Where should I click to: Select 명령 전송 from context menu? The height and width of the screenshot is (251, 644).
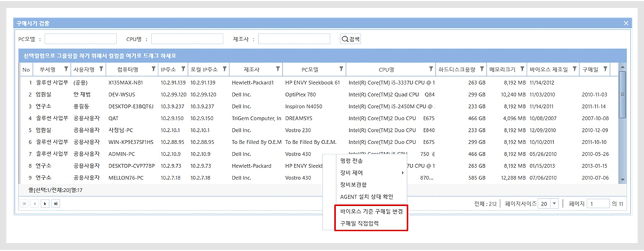(351, 161)
